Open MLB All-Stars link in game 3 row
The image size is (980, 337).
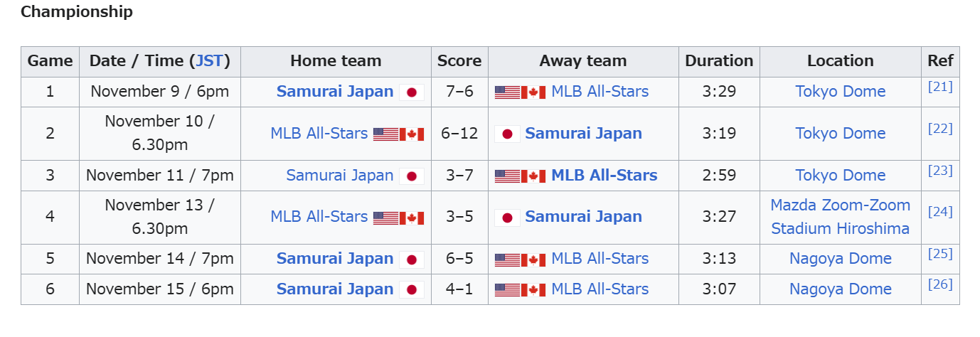click(x=604, y=176)
